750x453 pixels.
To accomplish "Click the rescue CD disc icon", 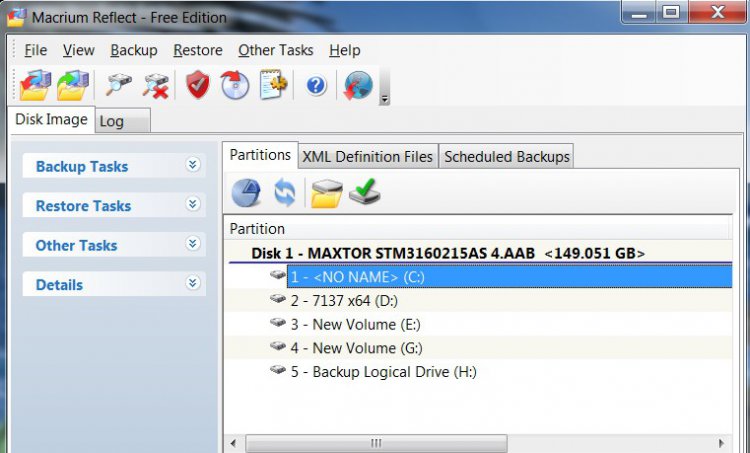I will (235, 85).
